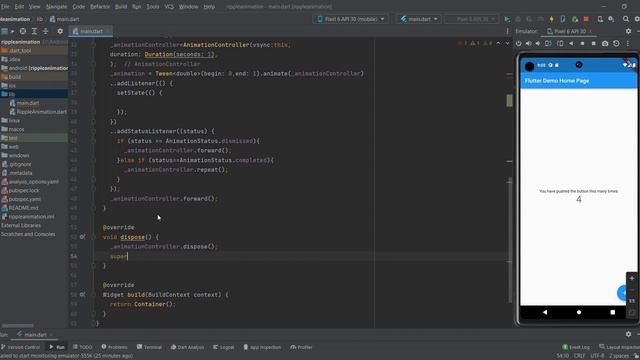Open the Tools menu
This screenshot has height=360, width=640.
[153, 7]
